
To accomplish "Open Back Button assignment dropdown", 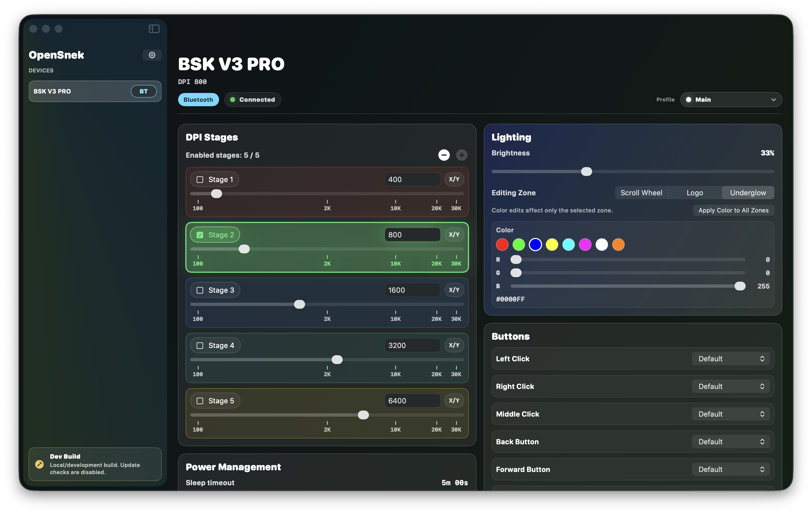I will [x=731, y=442].
